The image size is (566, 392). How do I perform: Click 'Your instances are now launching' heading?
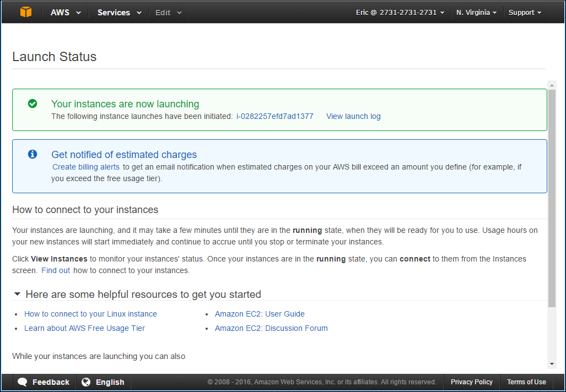coord(125,104)
